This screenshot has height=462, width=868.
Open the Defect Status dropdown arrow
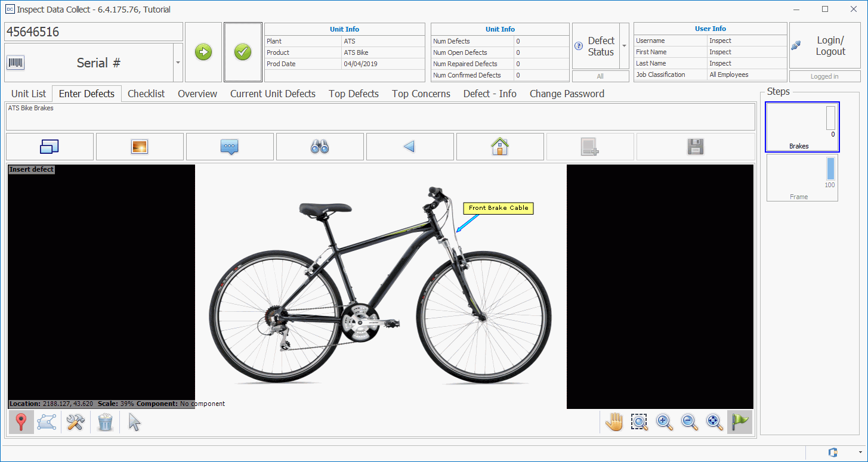point(624,46)
